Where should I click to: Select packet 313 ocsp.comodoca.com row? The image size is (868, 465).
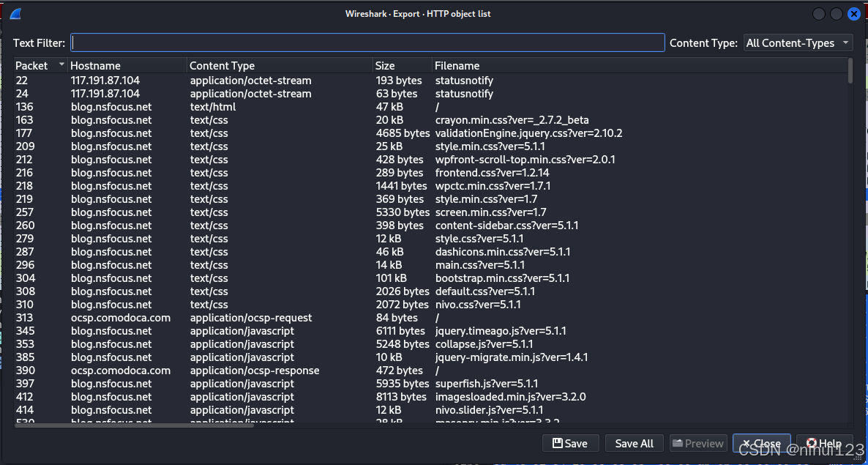(x=430, y=318)
